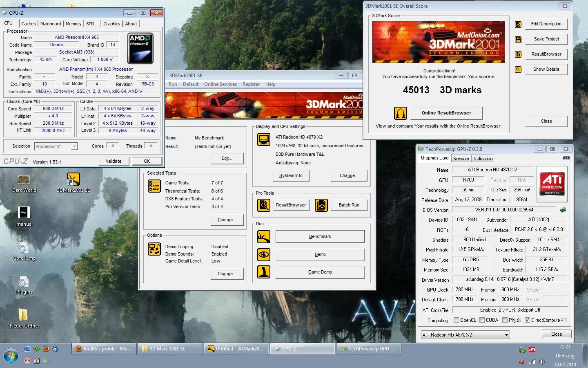Open the manual desktop icon
The width and height of the screenshot is (588, 368).
tap(24, 217)
